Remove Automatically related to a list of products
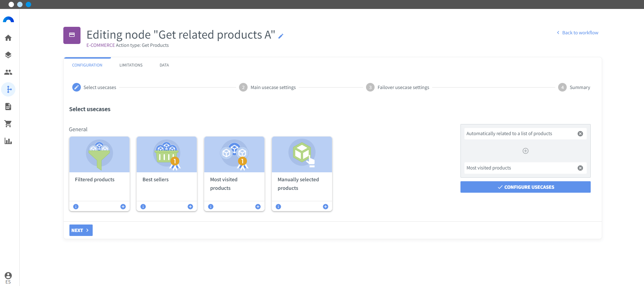Viewport: 644px width, 286px height. pyautogui.click(x=580, y=134)
